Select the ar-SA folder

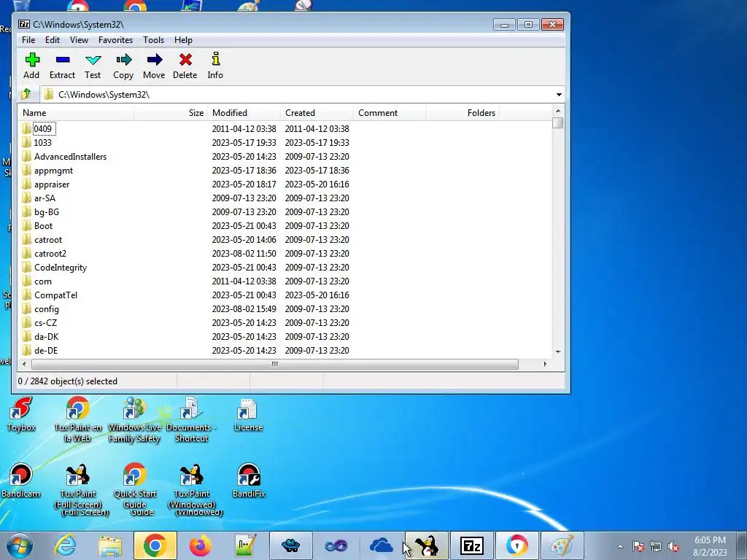pos(285,198)
